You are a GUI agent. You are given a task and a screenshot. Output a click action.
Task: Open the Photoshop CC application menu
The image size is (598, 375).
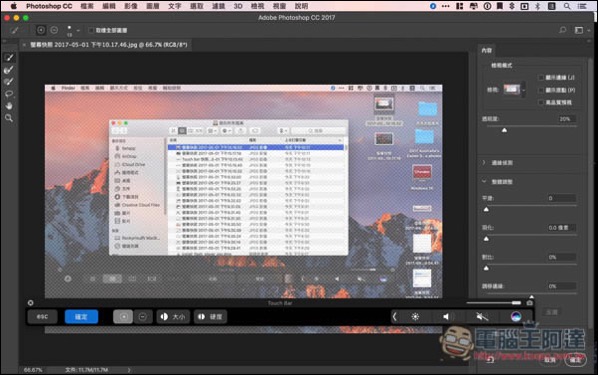pos(49,6)
